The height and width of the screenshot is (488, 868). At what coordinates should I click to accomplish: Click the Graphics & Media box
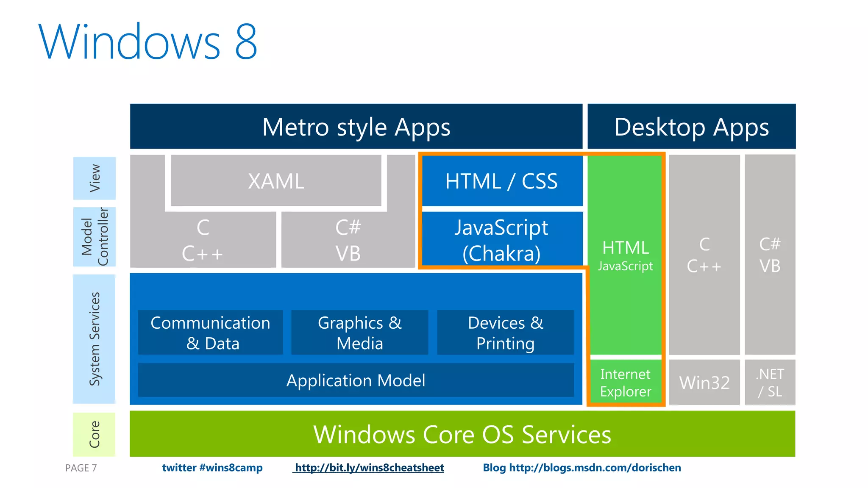359,333
